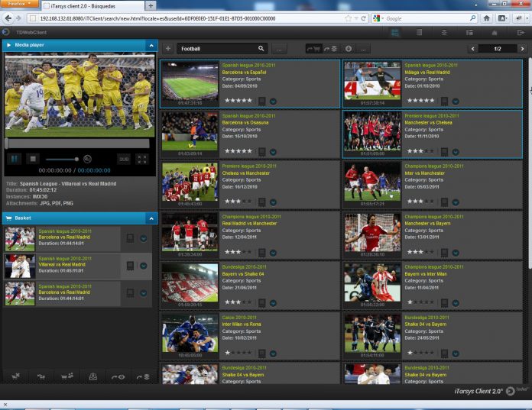Image resolution: width=532 pixels, height=410 pixels.
Task: Pause playback in the media player
Action: pos(15,159)
